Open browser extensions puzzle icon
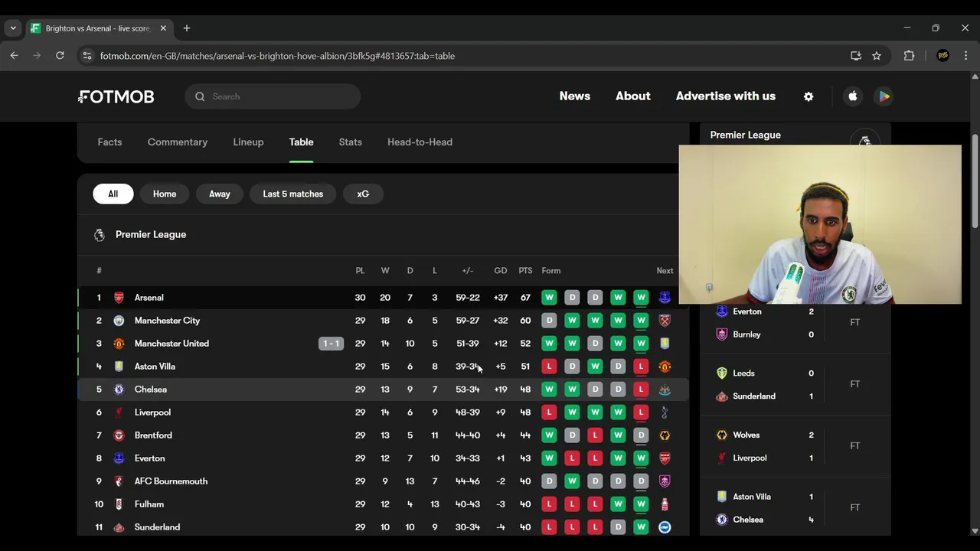This screenshot has width=980, height=551. coord(909,56)
